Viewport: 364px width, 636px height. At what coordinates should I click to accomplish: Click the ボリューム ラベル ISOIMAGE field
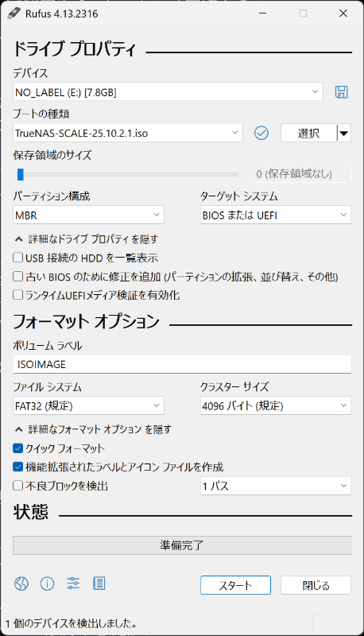pos(182,364)
